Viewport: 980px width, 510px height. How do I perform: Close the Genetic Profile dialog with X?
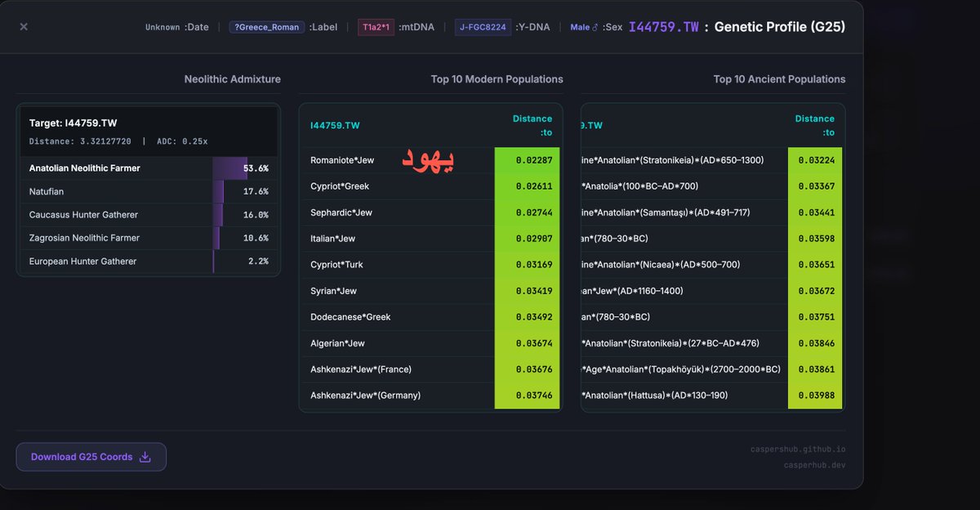click(24, 27)
